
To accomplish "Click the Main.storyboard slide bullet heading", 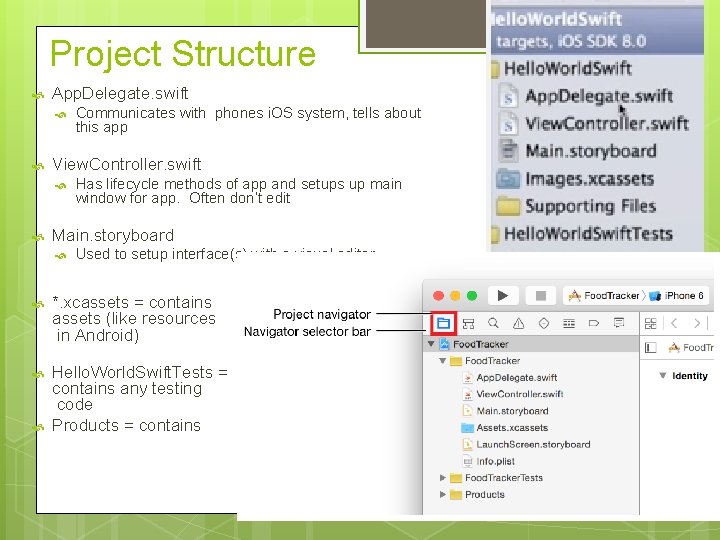I will coord(112,236).
